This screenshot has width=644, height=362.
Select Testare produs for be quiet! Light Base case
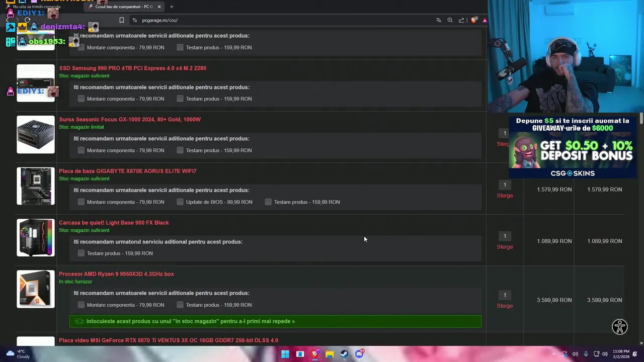(81, 253)
